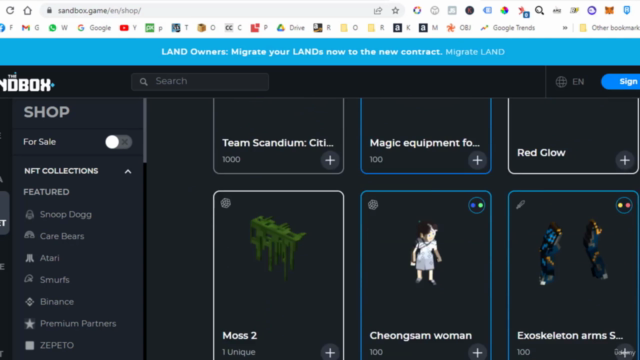The width and height of the screenshot is (640, 360).
Task: Open the EN language selector
Action: [578, 82]
